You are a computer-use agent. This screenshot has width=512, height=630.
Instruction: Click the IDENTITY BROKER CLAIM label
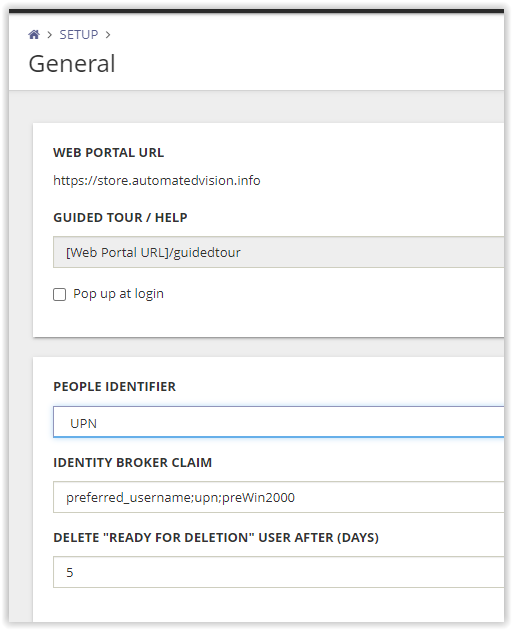tap(133, 462)
